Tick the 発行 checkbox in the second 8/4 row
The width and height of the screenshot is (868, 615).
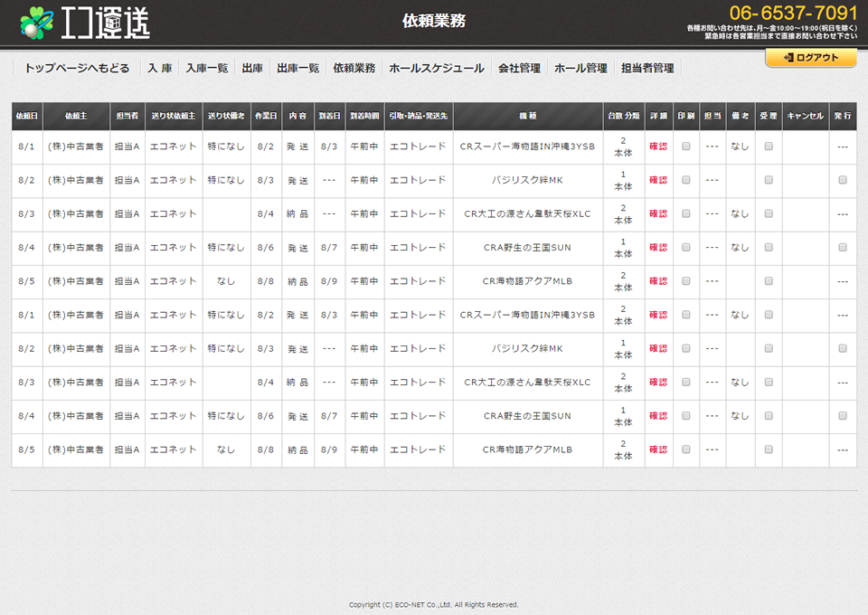coord(843,416)
